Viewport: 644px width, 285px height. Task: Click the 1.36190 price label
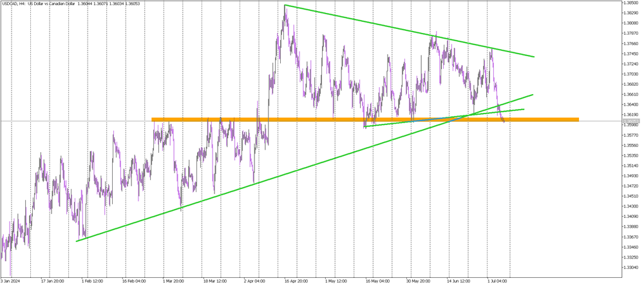[632, 115]
